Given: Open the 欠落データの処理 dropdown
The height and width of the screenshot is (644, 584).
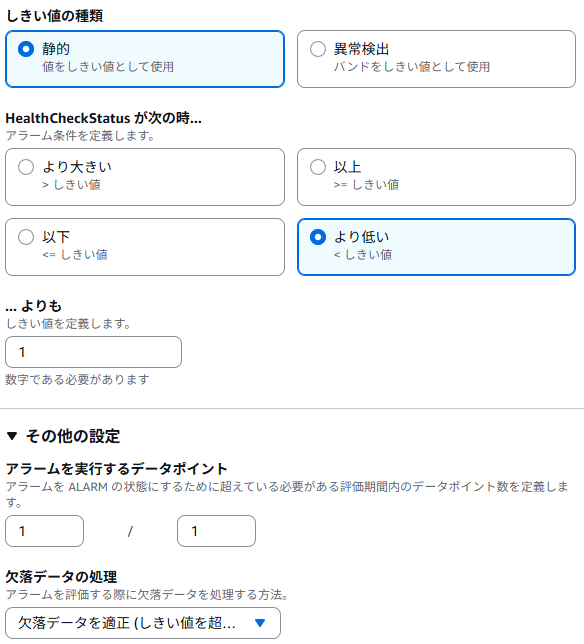Looking at the screenshot, I should tap(143, 623).
